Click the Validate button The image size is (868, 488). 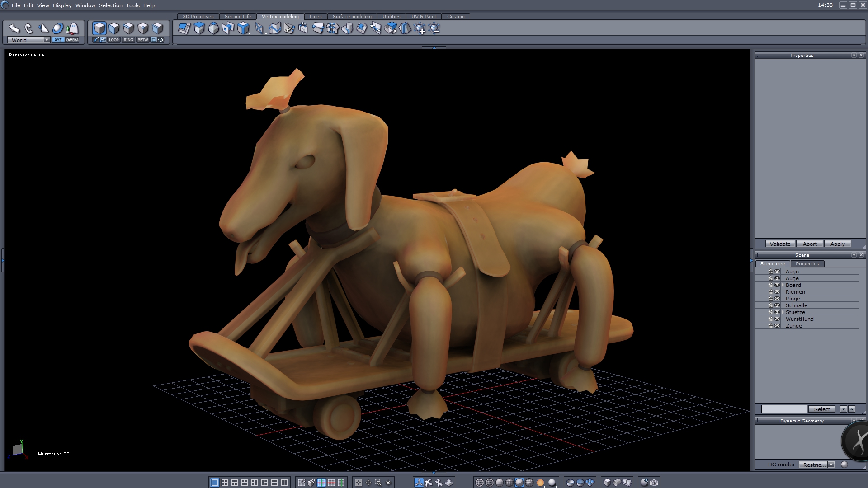point(780,244)
